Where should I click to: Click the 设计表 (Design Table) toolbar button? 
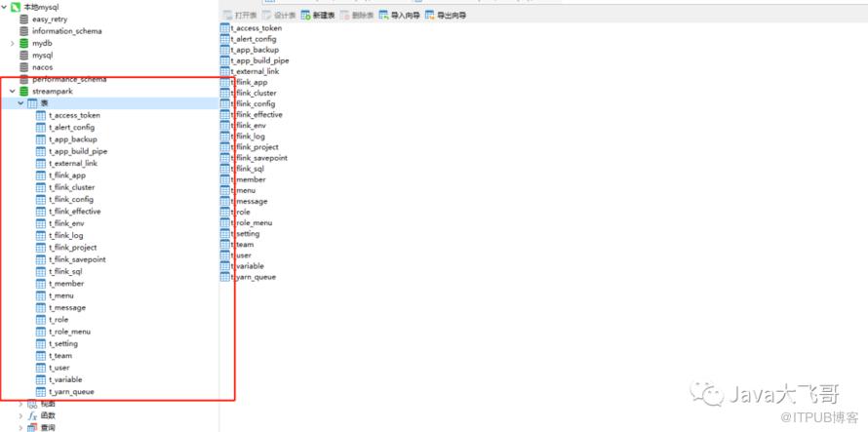pos(279,16)
